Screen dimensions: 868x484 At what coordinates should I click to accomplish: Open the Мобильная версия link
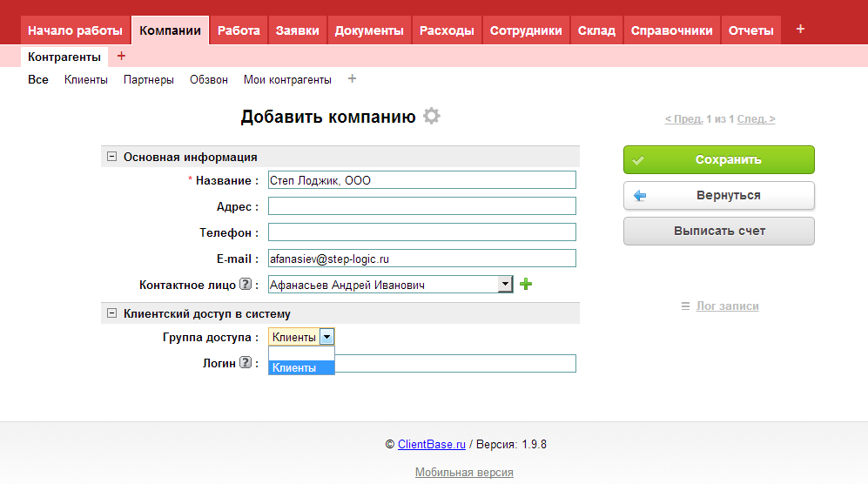tap(464, 473)
